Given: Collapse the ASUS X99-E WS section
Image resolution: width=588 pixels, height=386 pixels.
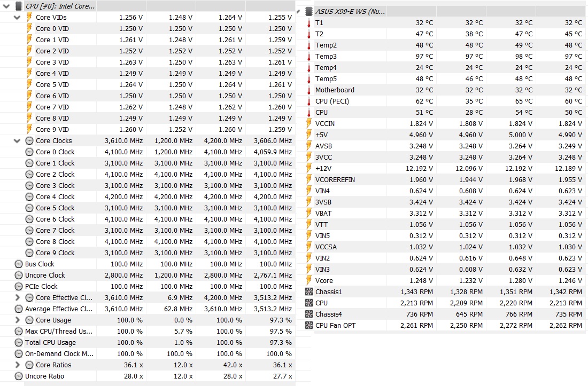Looking at the screenshot, I should tap(298, 12).
